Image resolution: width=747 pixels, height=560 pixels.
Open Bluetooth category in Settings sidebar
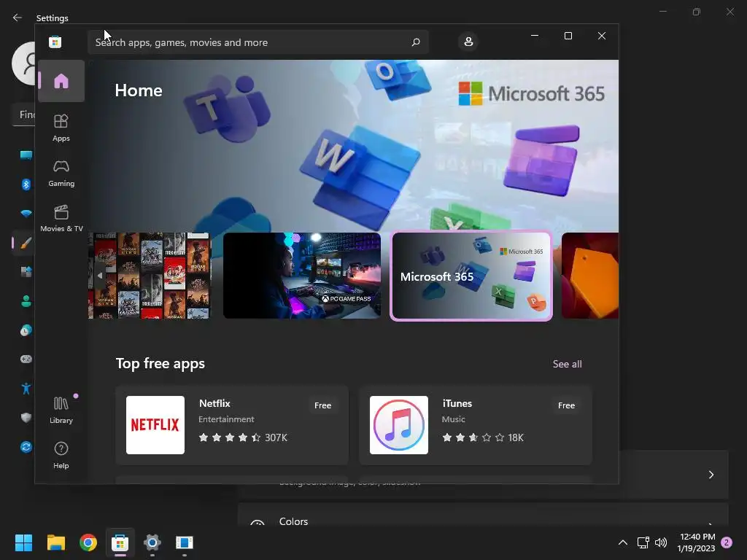tap(26, 184)
